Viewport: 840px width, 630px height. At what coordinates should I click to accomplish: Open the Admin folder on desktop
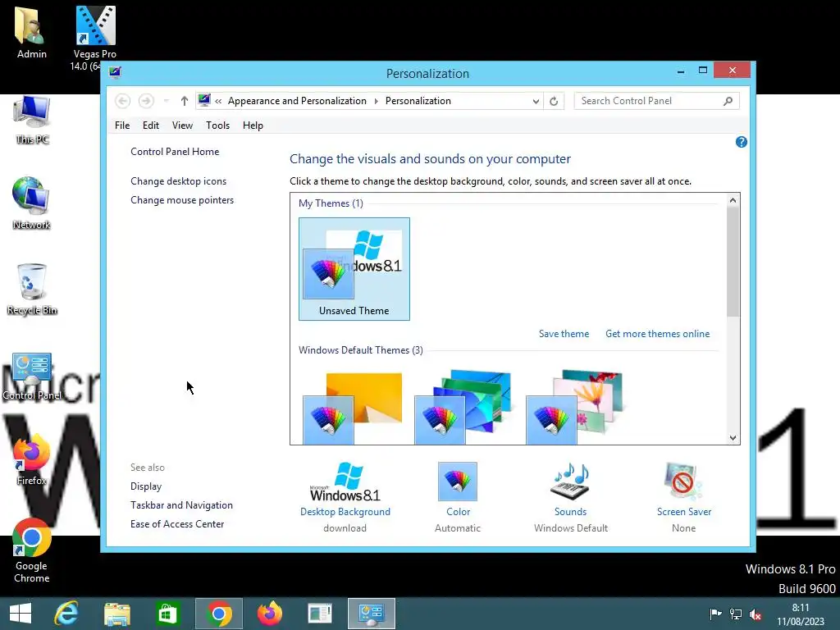[32, 32]
